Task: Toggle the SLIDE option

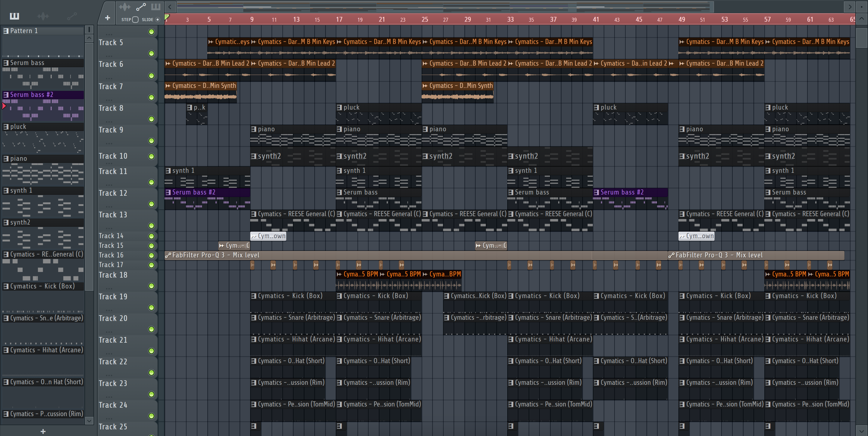Action: pos(157,20)
